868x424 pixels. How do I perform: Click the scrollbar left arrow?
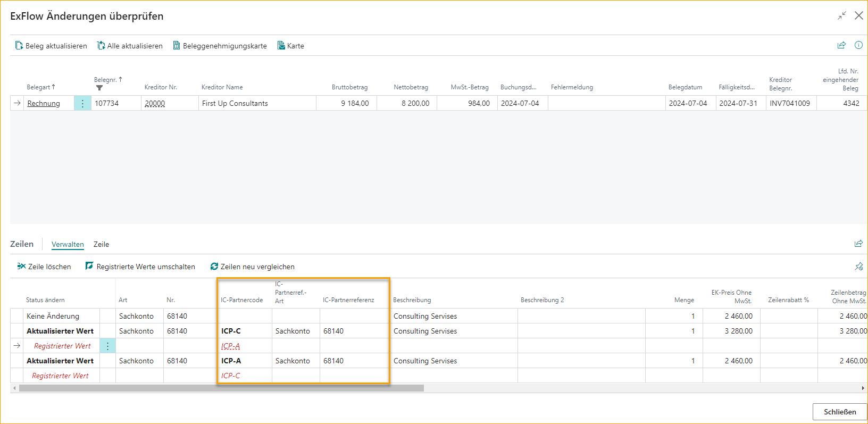(14, 388)
